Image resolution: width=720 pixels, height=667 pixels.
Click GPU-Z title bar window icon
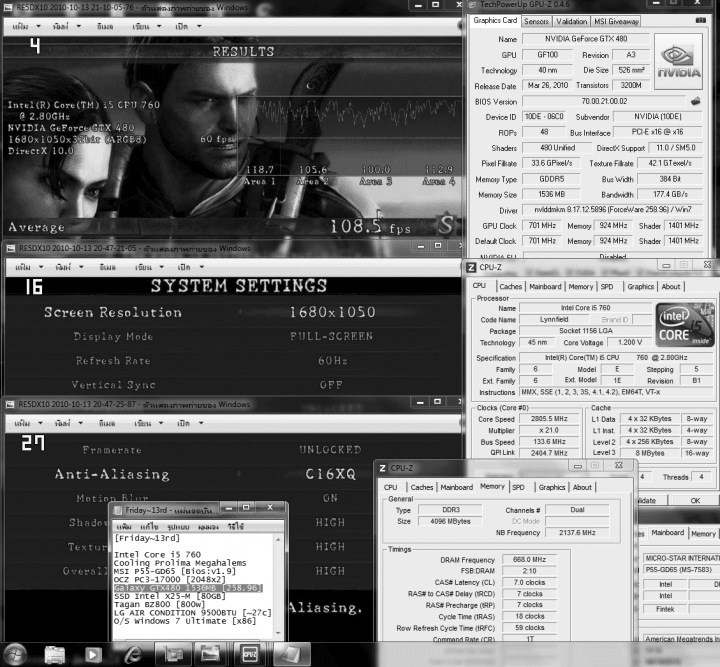(473, 5)
